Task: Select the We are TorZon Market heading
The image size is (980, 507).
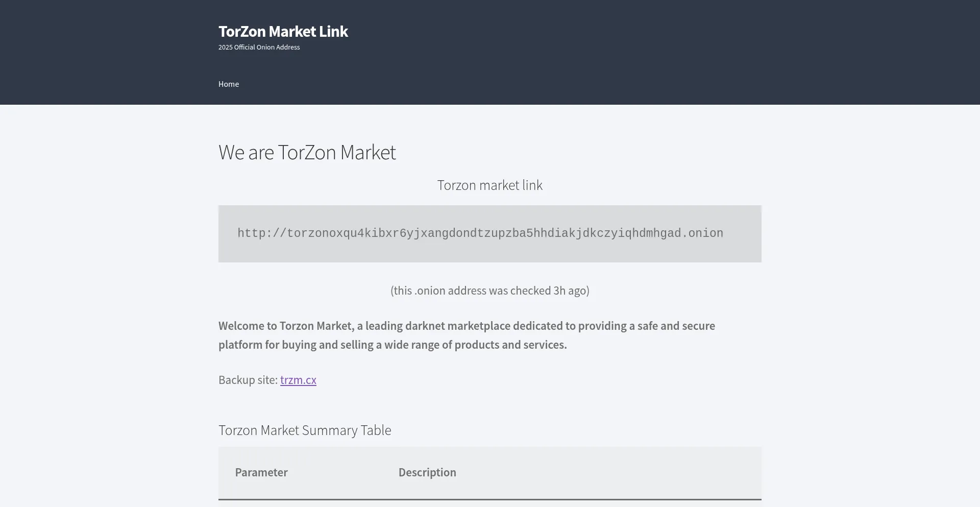Action: [x=307, y=153]
